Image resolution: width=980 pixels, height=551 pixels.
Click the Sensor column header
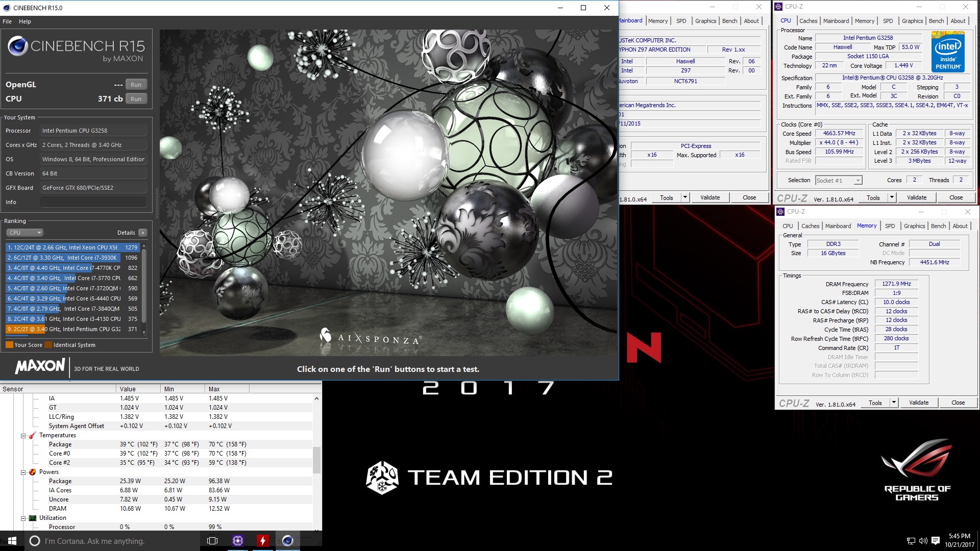pos(58,389)
